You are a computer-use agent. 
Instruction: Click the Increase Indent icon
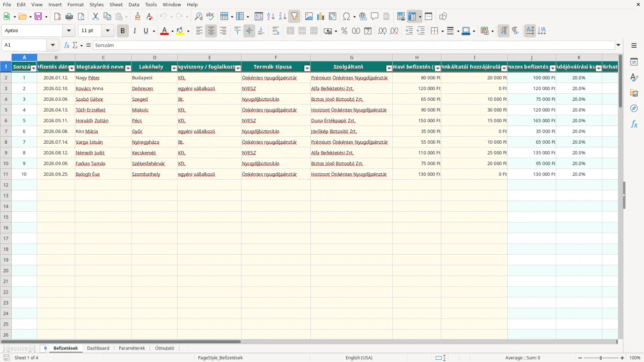click(x=409, y=31)
